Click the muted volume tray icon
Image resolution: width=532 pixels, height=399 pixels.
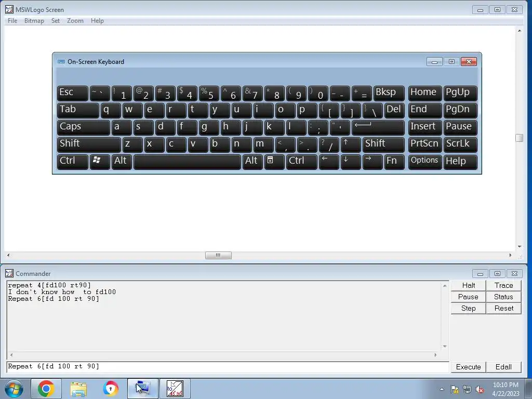[x=480, y=390]
